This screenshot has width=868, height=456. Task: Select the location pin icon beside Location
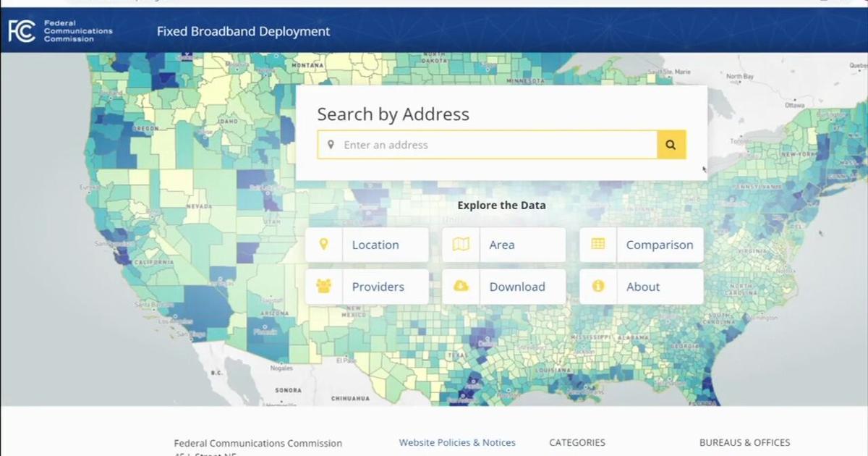click(x=324, y=245)
